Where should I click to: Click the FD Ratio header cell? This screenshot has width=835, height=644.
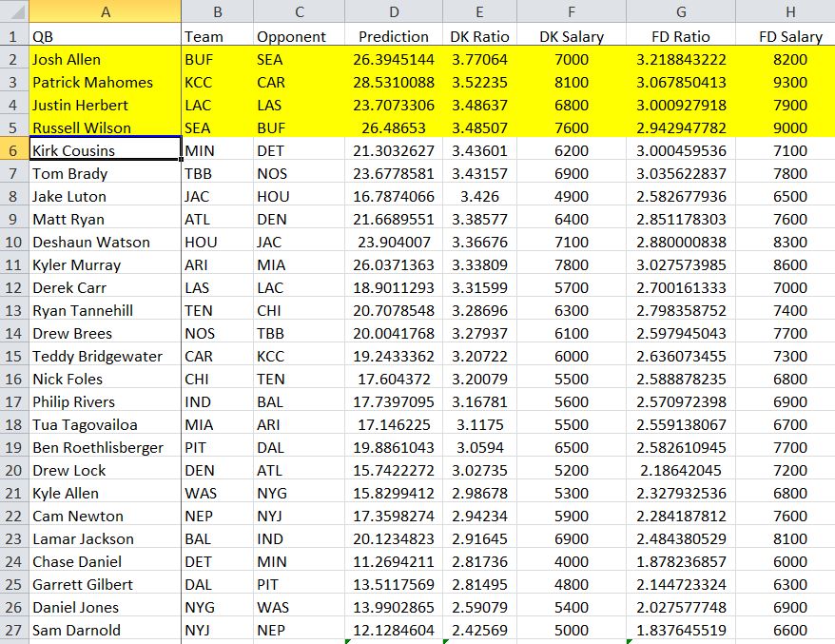(x=681, y=36)
